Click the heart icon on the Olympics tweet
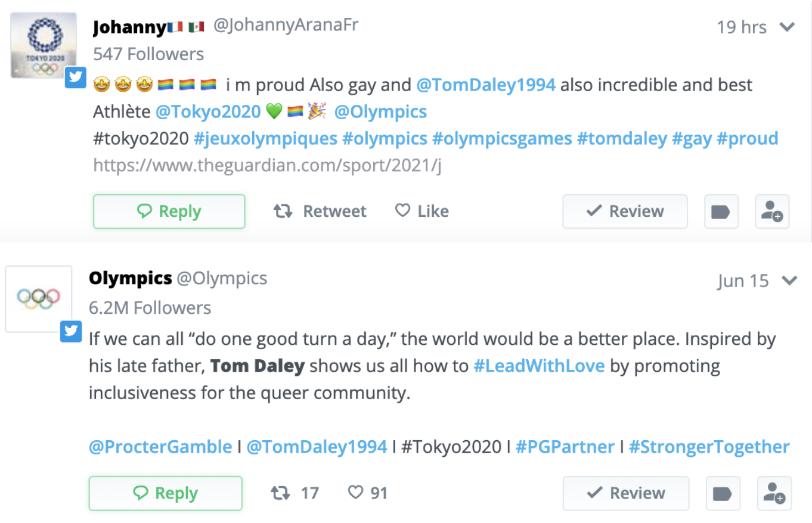The image size is (812, 523). (356, 493)
